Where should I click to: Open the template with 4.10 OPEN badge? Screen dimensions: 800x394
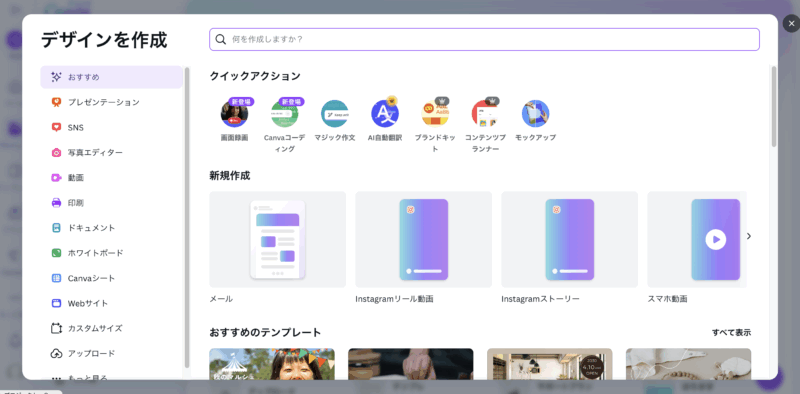[x=549, y=364]
